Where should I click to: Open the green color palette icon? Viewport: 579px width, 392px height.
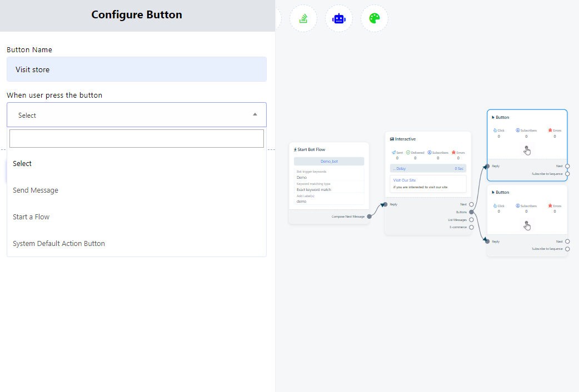pos(375,18)
